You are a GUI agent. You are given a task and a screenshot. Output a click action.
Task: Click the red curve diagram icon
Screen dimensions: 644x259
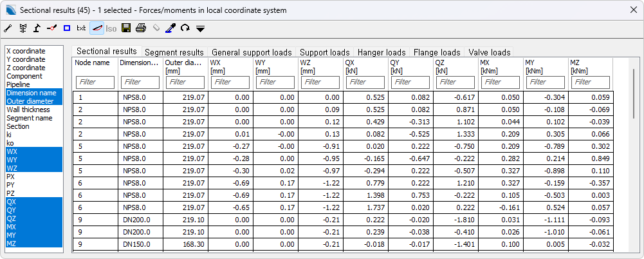[97, 28]
